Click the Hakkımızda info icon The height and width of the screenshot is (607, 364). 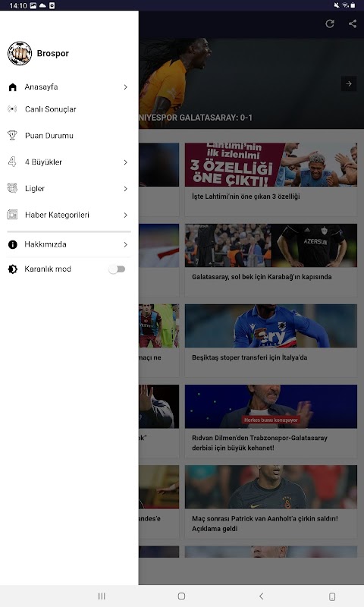pyautogui.click(x=13, y=244)
